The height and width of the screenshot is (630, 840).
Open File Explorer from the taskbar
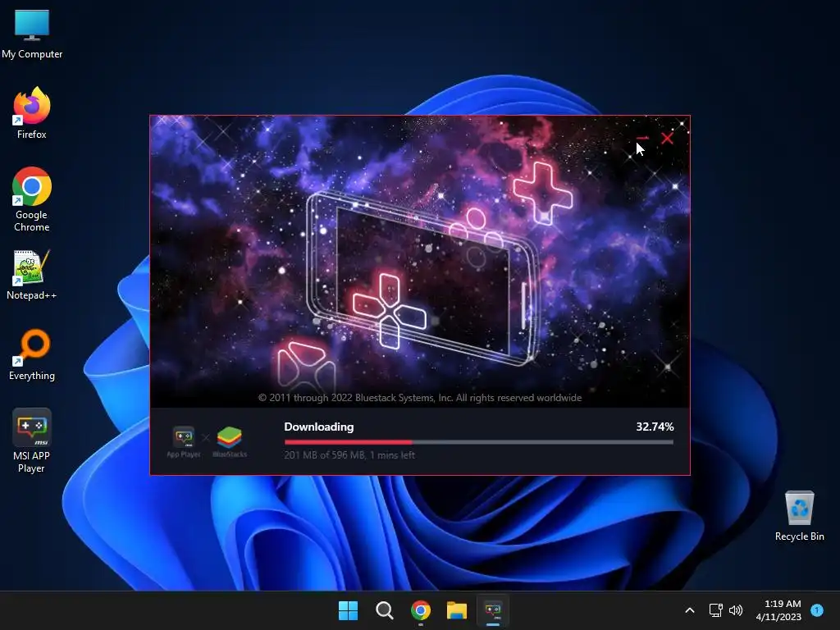point(457,610)
